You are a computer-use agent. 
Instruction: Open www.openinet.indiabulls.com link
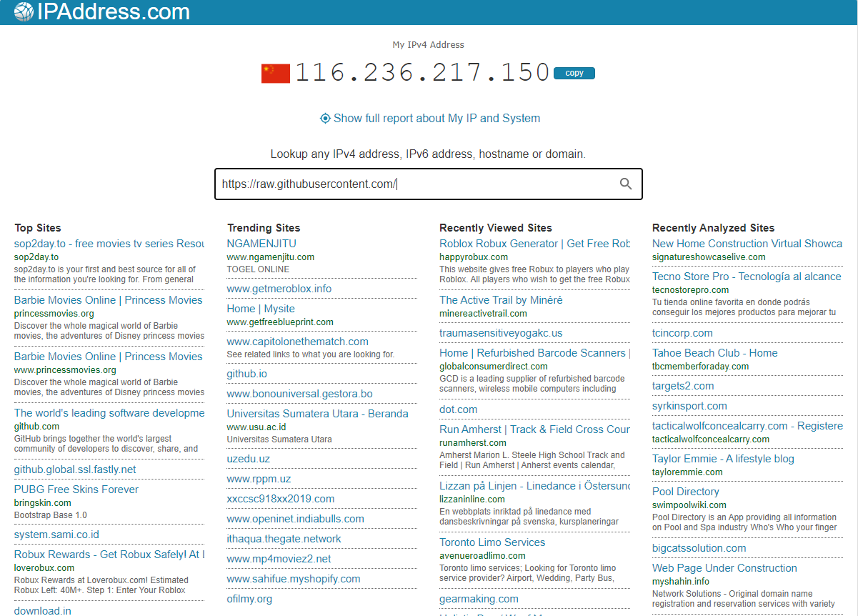pos(296,519)
